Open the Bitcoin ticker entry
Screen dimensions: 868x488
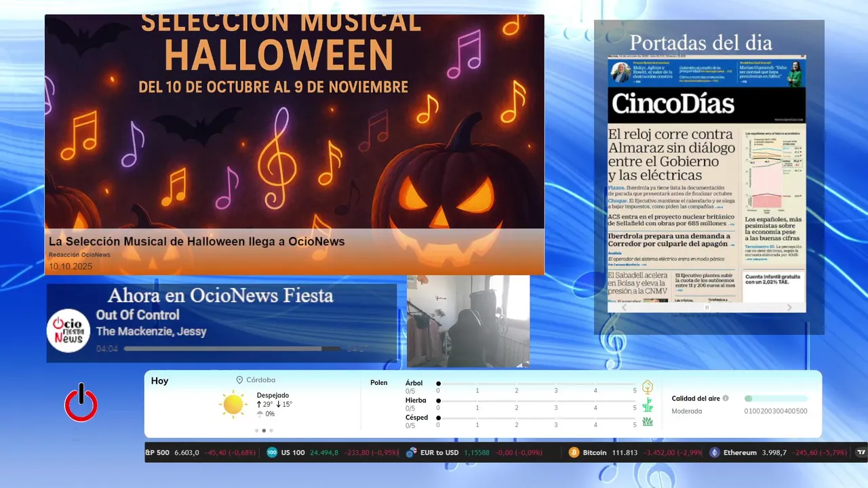(634, 453)
